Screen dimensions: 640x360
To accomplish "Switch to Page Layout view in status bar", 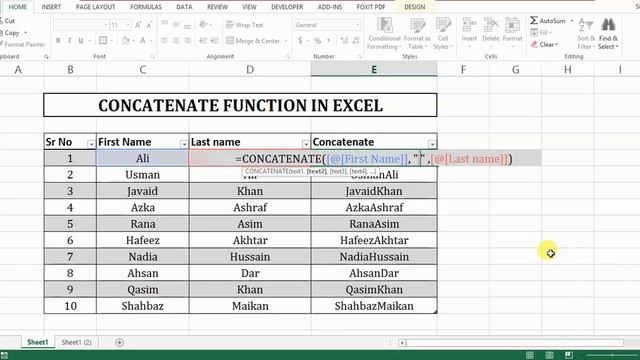I will point(549,355).
